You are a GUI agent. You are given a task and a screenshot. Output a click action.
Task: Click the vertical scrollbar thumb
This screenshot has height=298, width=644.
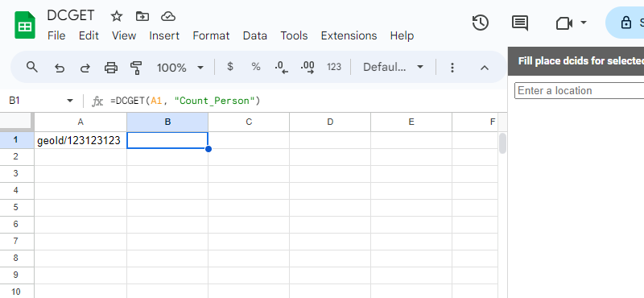pyautogui.click(x=502, y=143)
